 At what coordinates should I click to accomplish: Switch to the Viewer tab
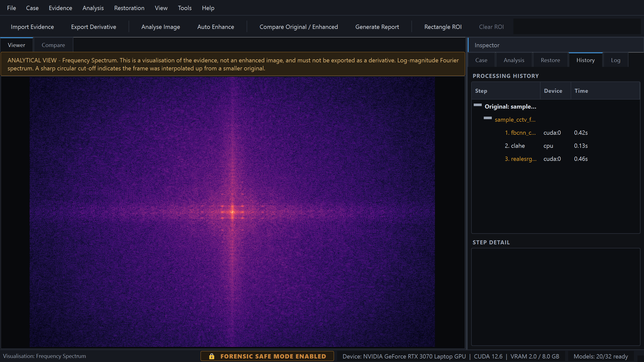[x=17, y=45]
